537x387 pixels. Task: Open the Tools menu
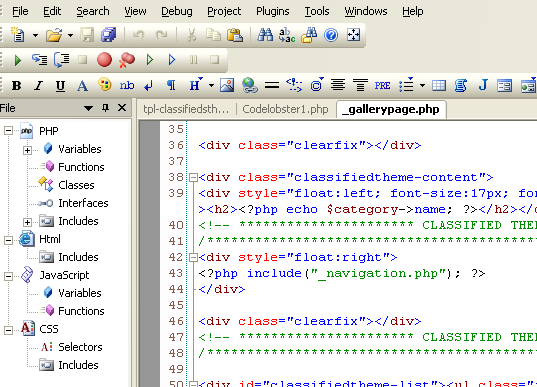tap(317, 11)
